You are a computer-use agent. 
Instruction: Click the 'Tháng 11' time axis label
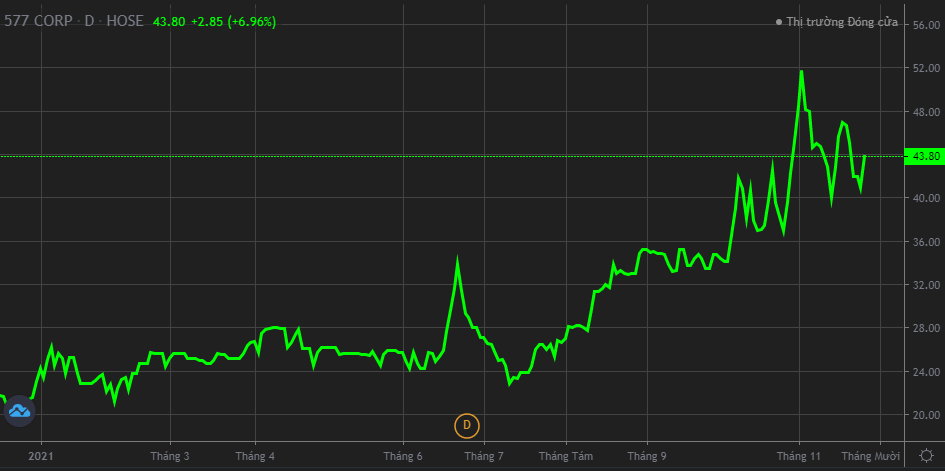pos(799,455)
